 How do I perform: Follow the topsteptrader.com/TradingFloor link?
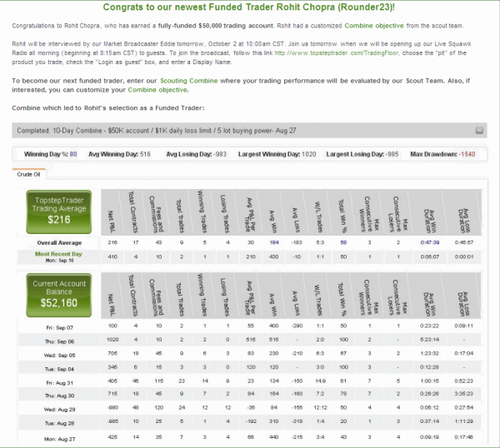(x=337, y=53)
